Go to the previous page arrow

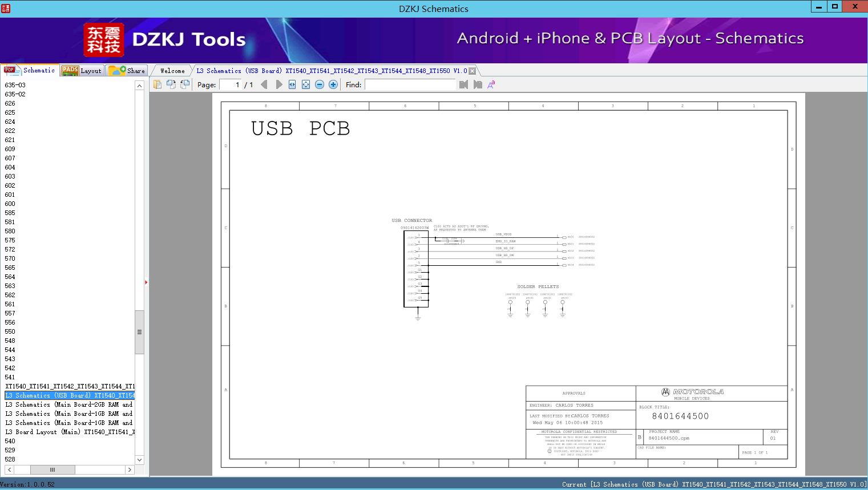point(264,84)
